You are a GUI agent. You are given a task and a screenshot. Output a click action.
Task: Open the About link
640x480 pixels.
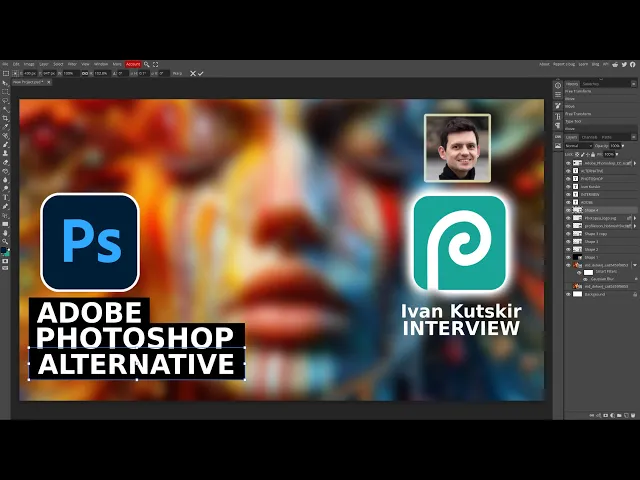[x=544, y=64]
